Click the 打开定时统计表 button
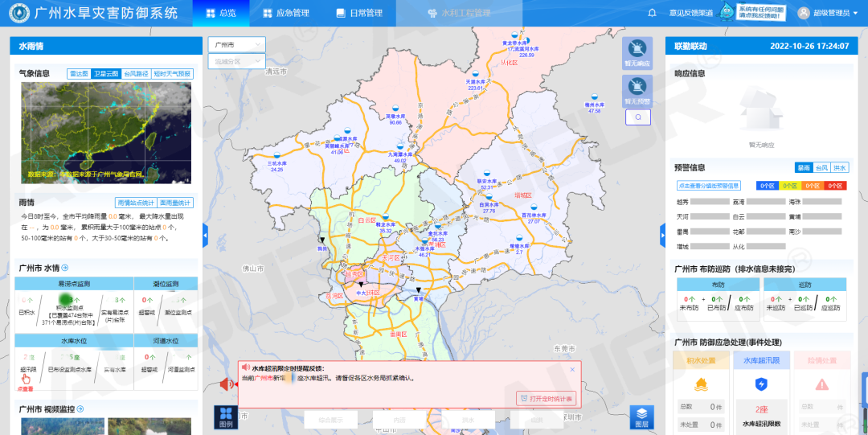868x435 pixels. pyautogui.click(x=547, y=399)
